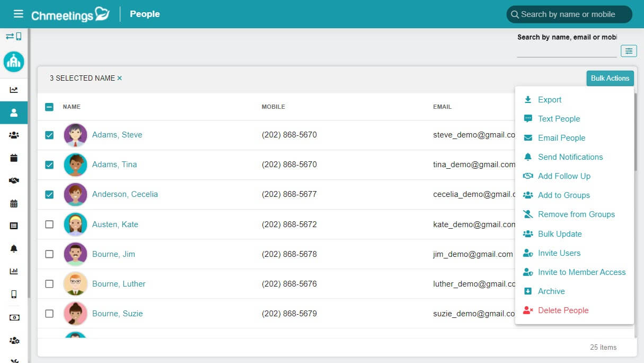Toggle the select-all checkbox in header
The height and width of the screenshot is (363, 644).
[x=49, y=107]
